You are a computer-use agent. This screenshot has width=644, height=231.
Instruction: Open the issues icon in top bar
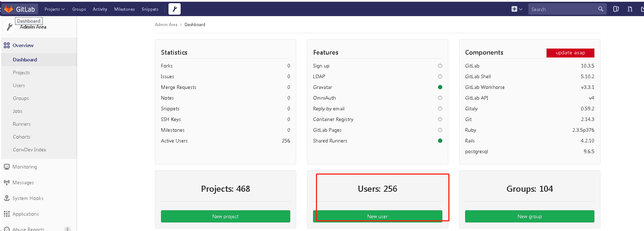pyautogui.click(x=616, y=9)
